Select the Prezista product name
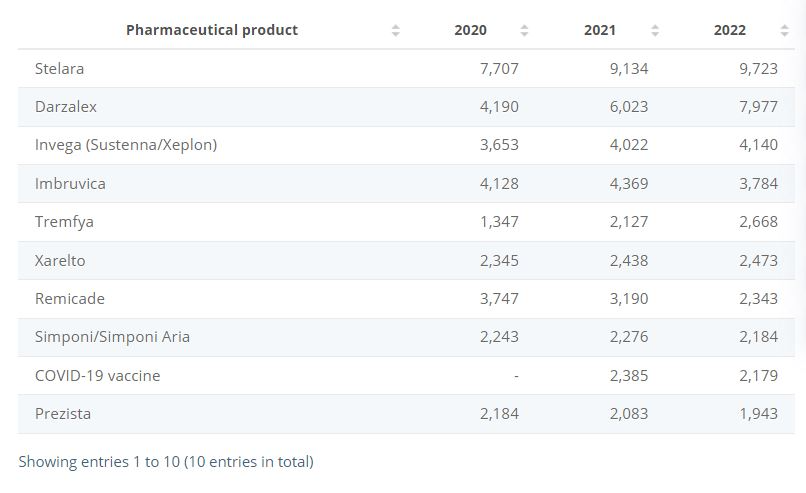Screen dimensions: 806x493 pyautogui.click(x=63, y=414)
